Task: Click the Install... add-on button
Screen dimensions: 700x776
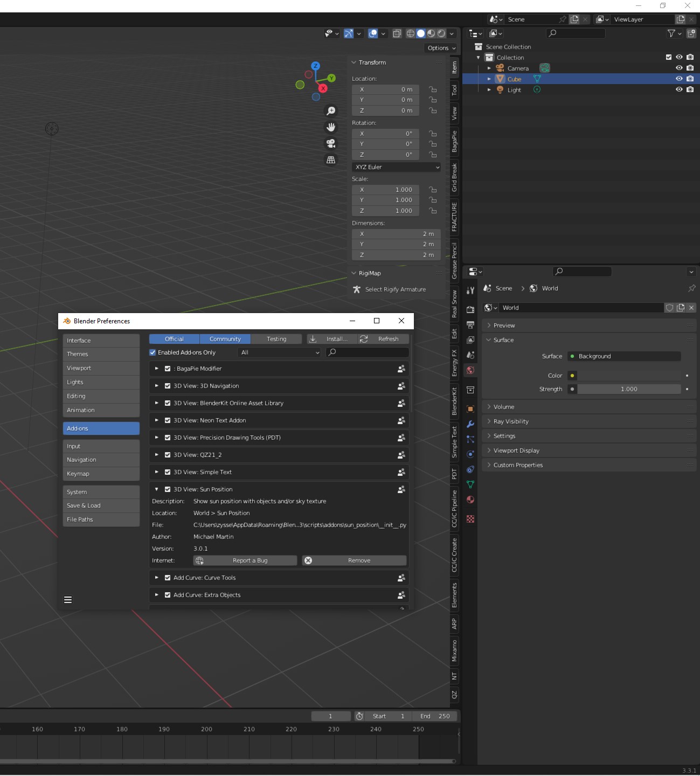Action: click(331, 339)
